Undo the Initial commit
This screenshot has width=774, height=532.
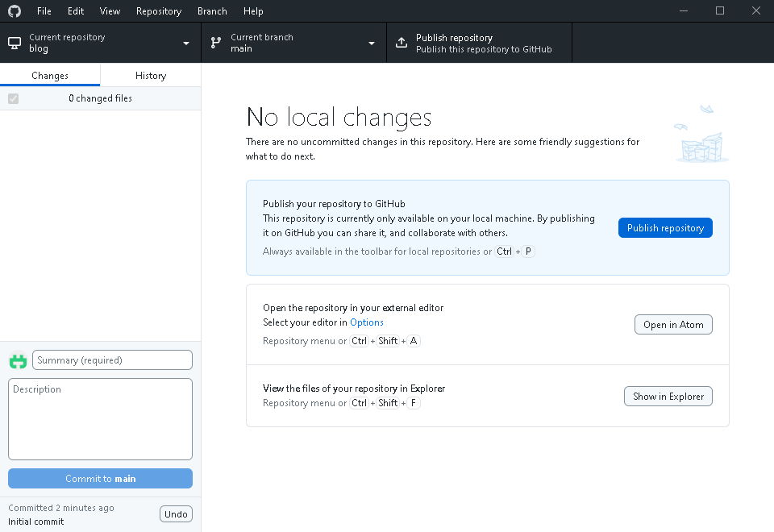click(x=176, y=514)
